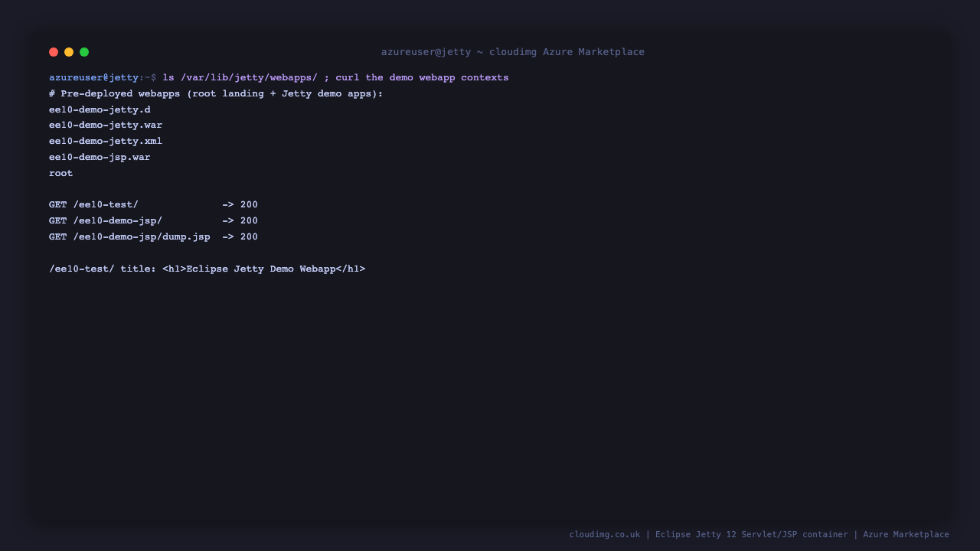Click the GET /ee10-demo-jsp/dump.jsp line
This screenshot has height=551, width=980.
pos(153,237)
